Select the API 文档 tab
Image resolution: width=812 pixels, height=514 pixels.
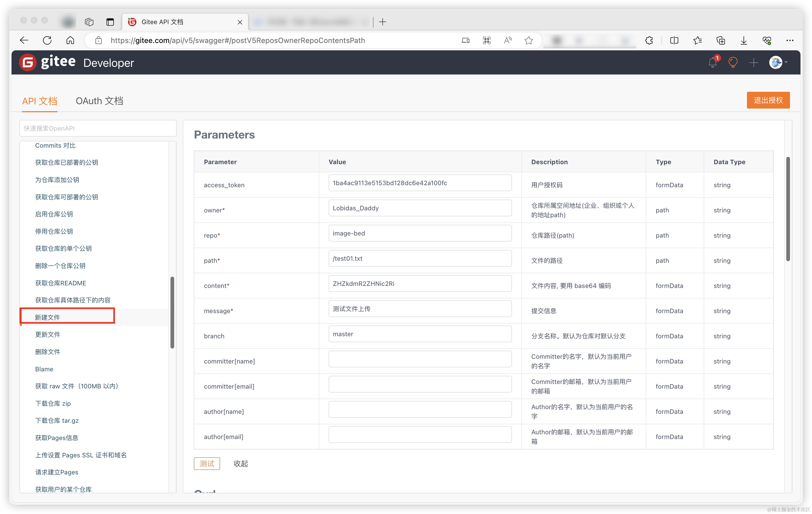(39, 101)
